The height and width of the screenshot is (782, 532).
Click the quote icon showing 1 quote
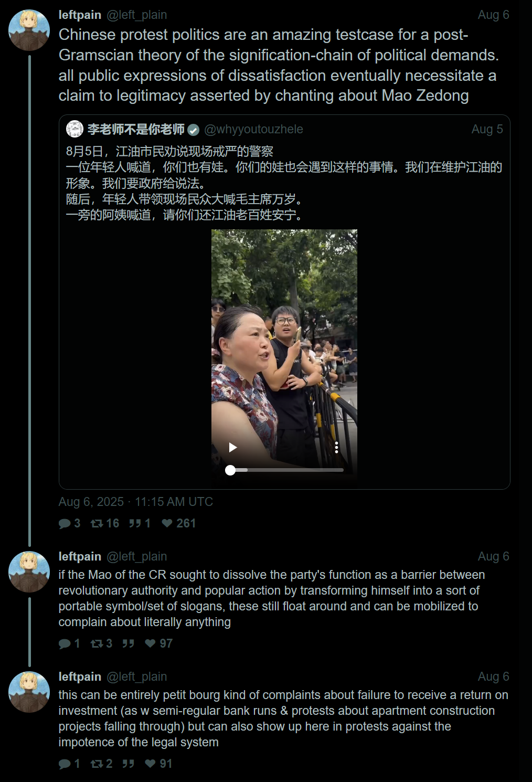coord(135,523)
